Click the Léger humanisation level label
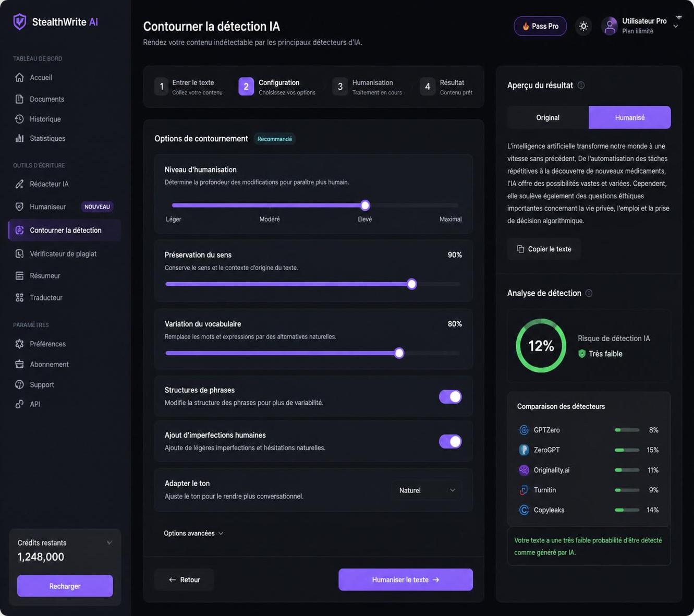Viewport: 694px width, 616px height. (174, 219)
